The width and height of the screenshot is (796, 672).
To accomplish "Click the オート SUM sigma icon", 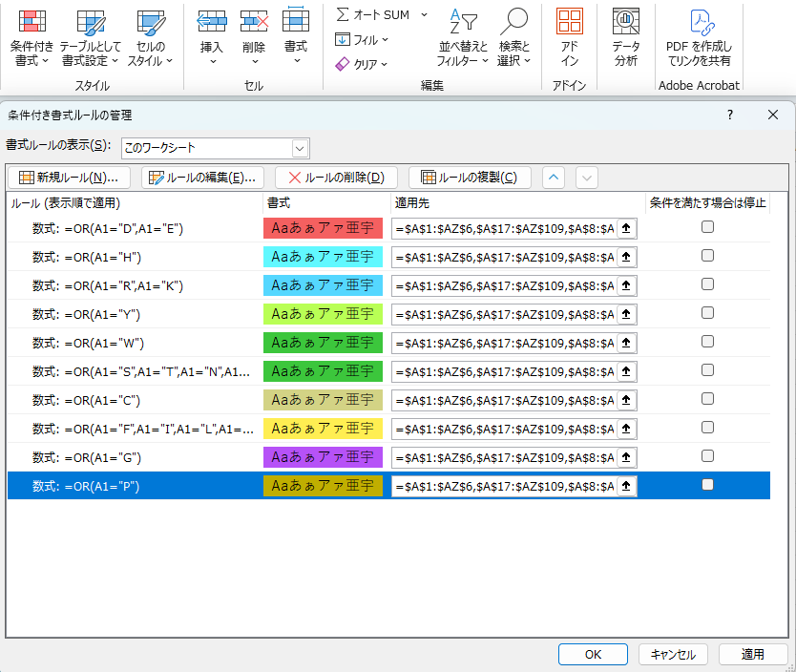I will 343,14.
